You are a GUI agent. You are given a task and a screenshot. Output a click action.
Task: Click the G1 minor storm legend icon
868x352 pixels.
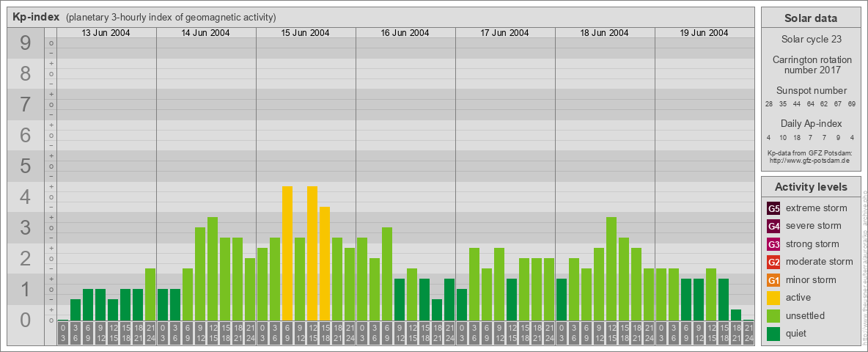click(773, 280)
